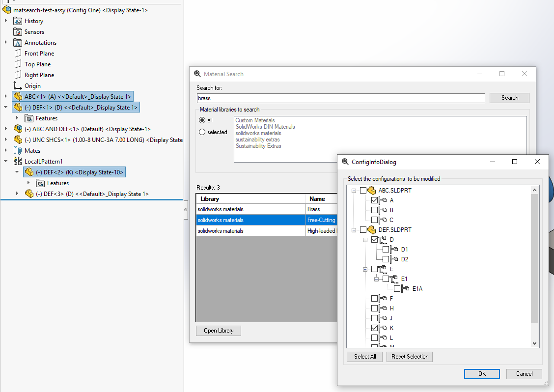Click the Annotations icon
This screenshot has width=554, height=392.
pos(18,43)
